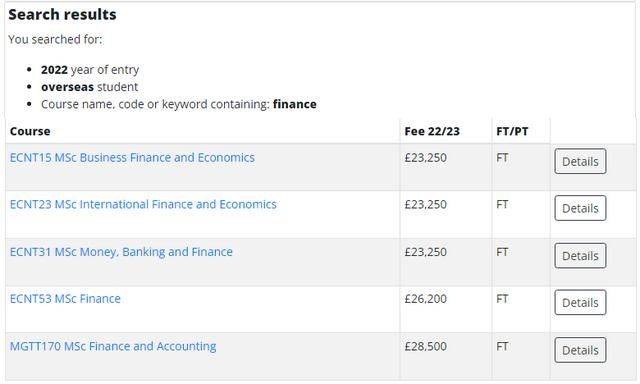View Details for ECNT53 MSc Finance

point(580,302)
